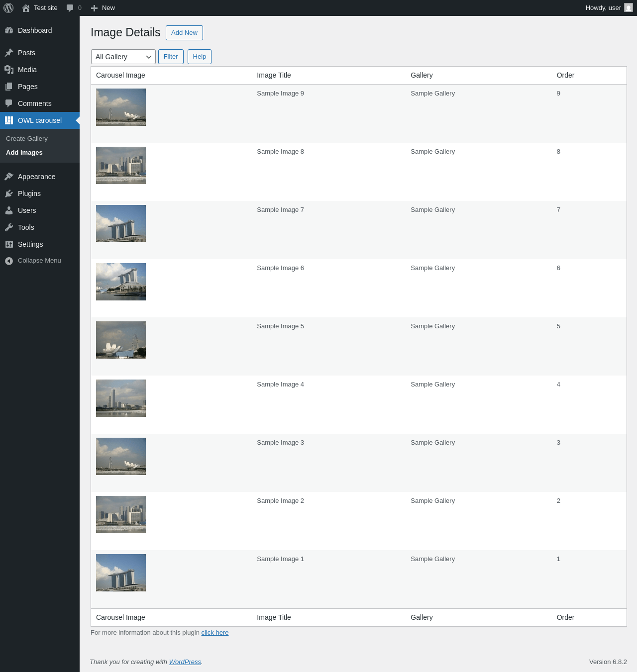The height and width of the screenshot is (672, 637).
Task: Open Pages menu label
Action: coord(28,87)
